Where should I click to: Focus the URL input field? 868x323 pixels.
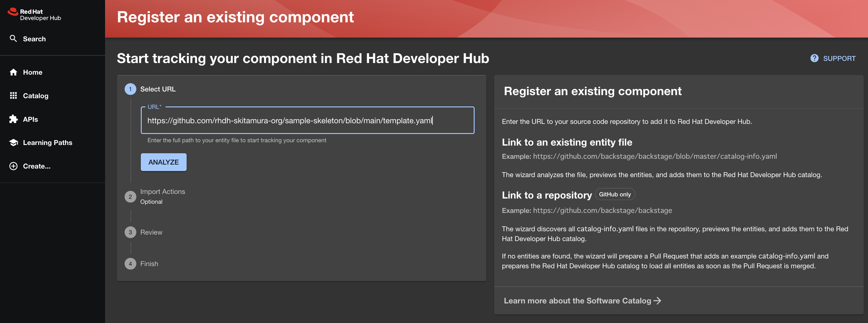(x=307, y=121)
